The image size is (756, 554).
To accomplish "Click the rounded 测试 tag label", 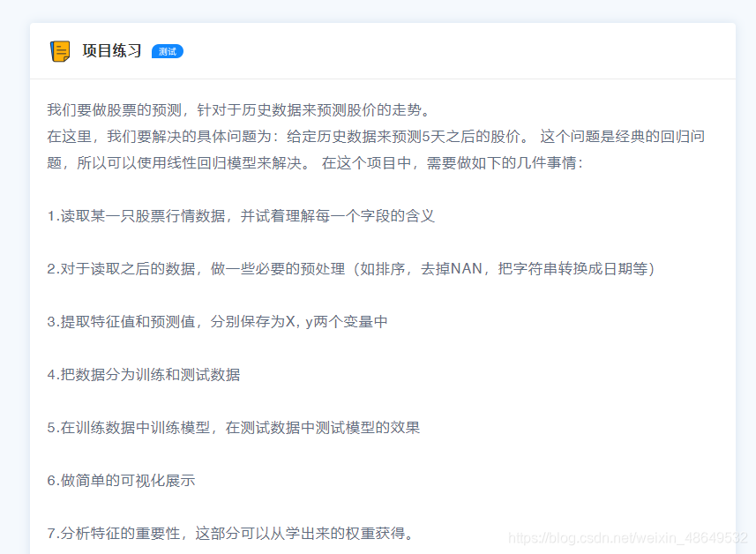I will click(168, 51).
